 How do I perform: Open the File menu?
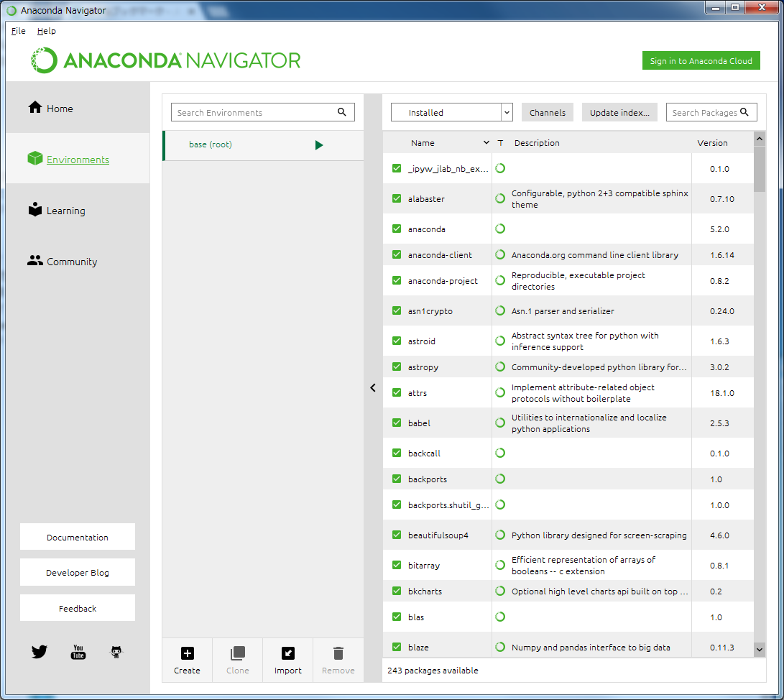pos(19,31)
